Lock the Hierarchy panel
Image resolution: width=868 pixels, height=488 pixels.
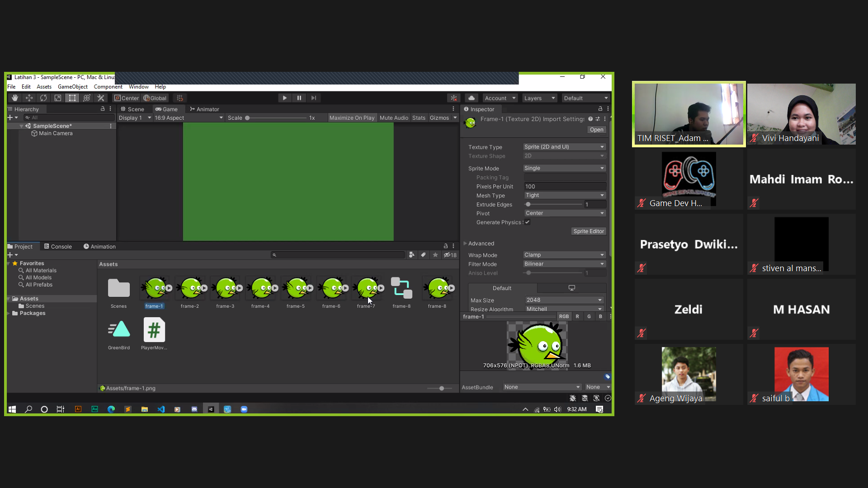point(103,109)
